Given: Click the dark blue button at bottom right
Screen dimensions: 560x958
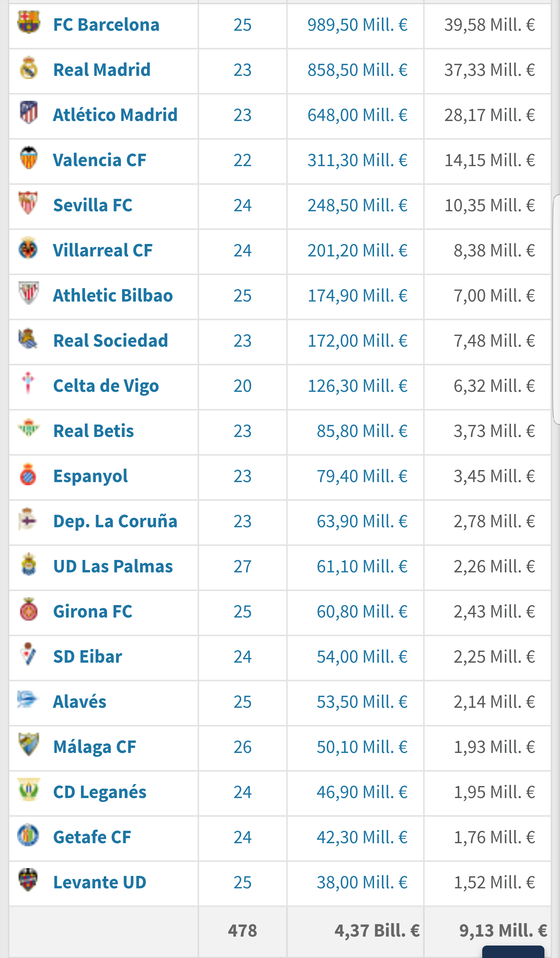Looking at the screenshot, I should (513, 952).
